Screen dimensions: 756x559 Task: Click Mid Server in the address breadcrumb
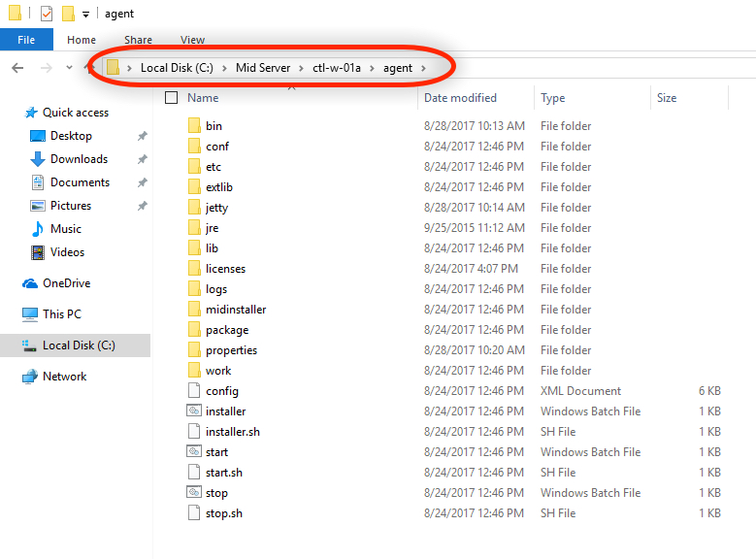click(262, 68)
